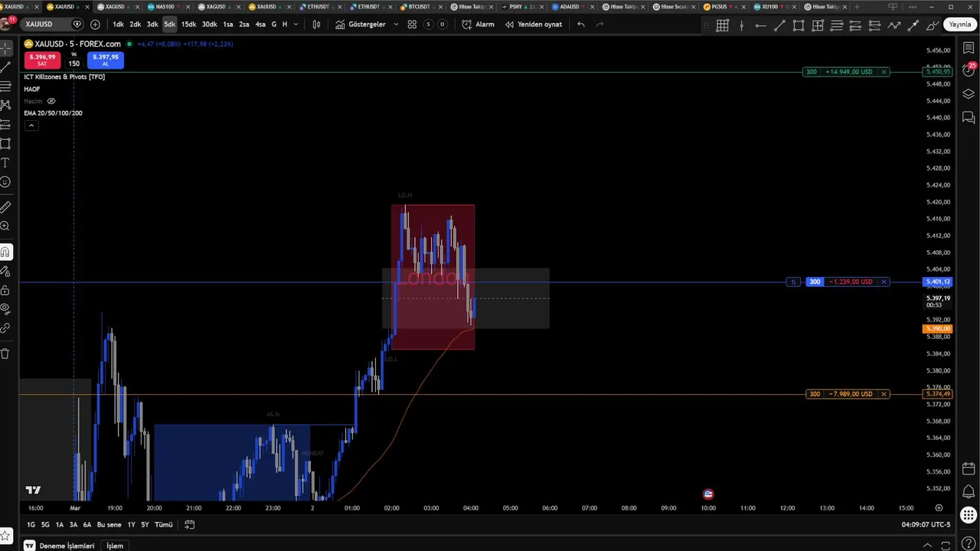Select the ruler measure tool
Image resolution: width=980 pixels, height=551 pixels.
[5, 207]
